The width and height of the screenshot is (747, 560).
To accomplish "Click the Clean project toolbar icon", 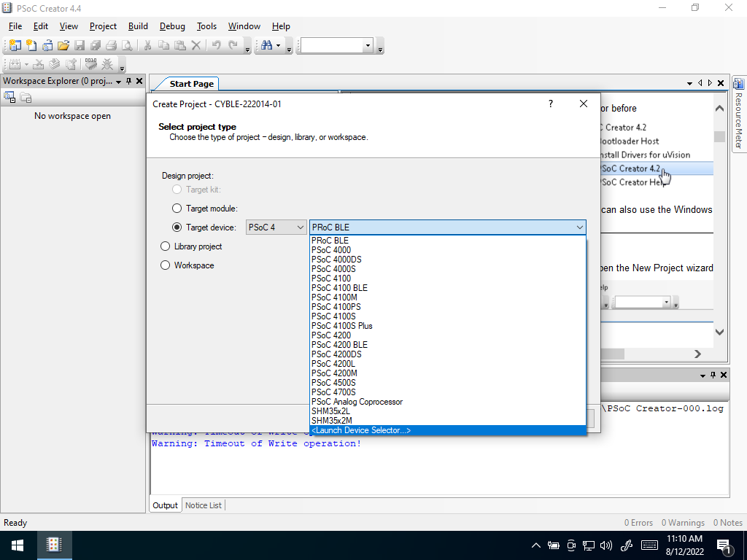I will point(39,64).
